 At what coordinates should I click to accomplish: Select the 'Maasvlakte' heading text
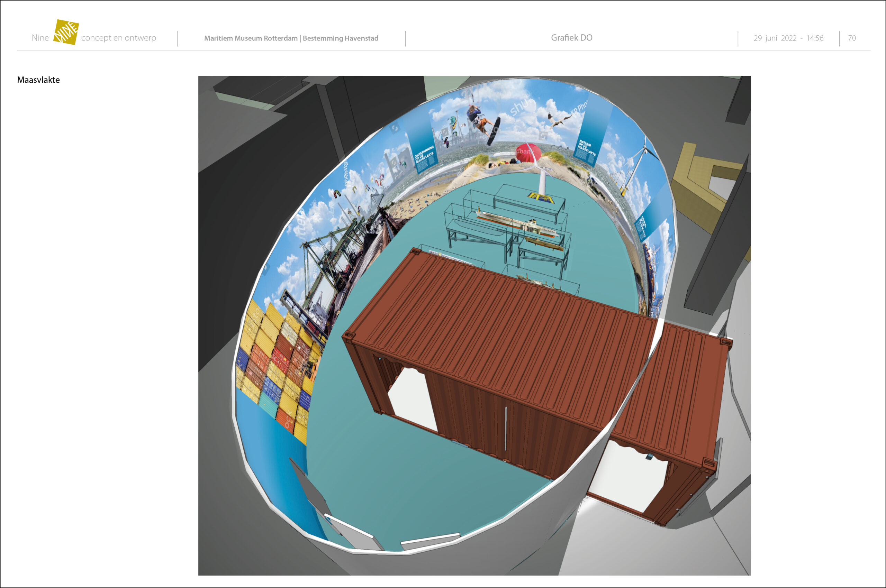(x=39, y=80)
